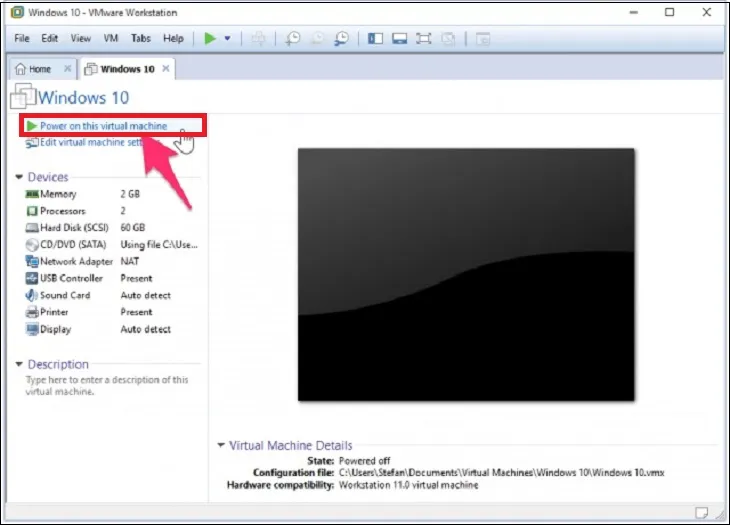Open the Edit menu
The width and height of the screenshot is (730, 525).
tap(49, 38)
